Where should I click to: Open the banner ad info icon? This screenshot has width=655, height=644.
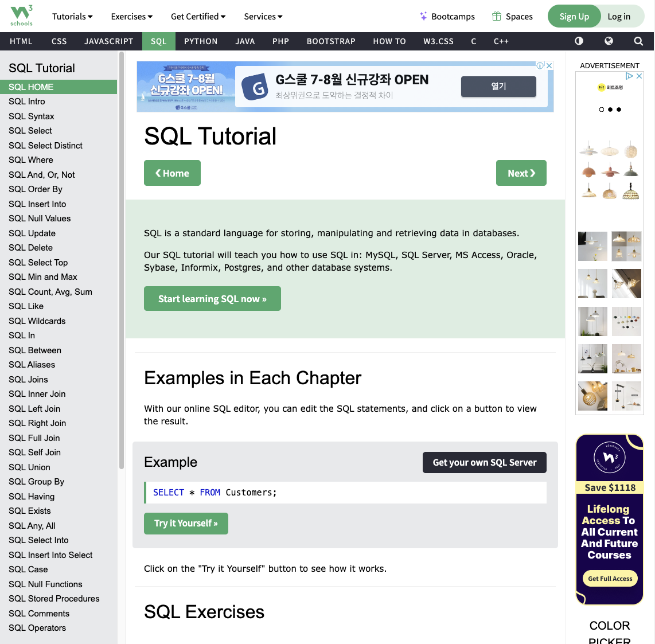pos(540,65)
